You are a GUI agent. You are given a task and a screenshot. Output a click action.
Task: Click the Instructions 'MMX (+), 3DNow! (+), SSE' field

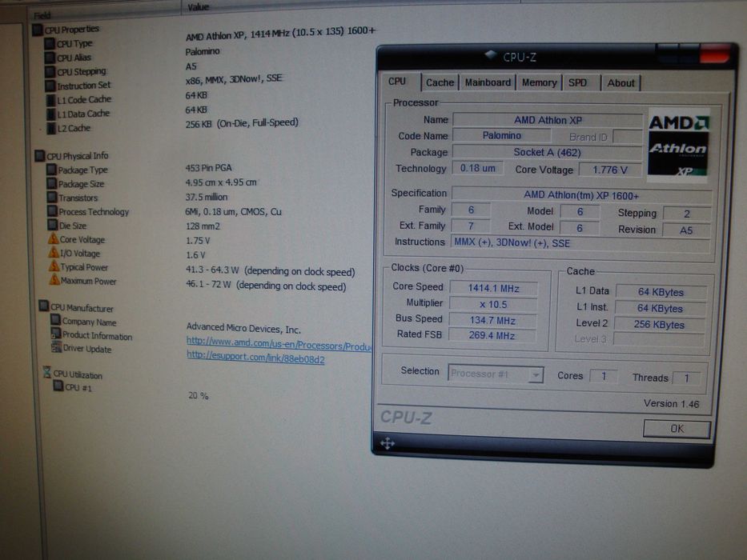[x=580, y=243]
